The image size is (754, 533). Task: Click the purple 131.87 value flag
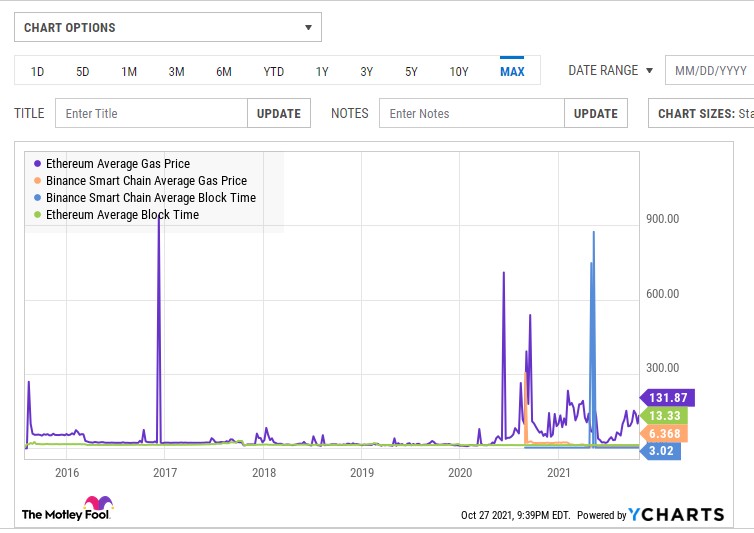click(x=667, y=398)
